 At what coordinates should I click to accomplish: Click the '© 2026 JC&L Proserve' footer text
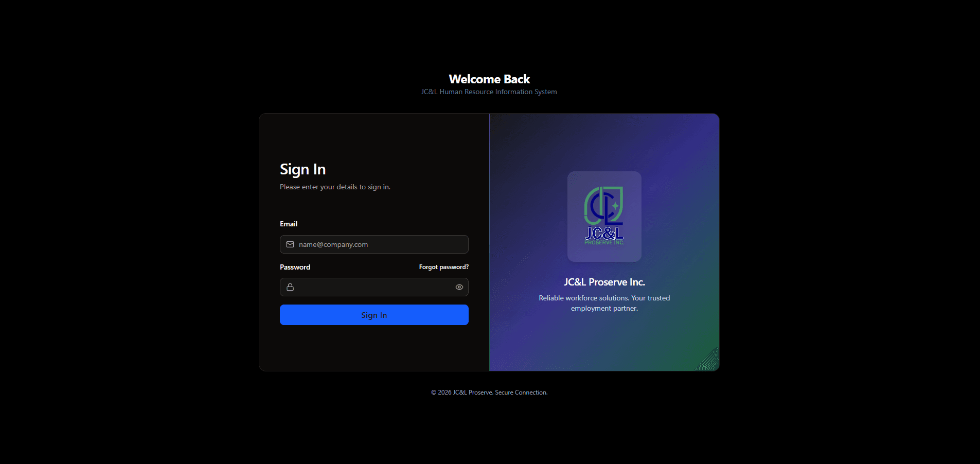pyautogui.click(x=489, y=392)
